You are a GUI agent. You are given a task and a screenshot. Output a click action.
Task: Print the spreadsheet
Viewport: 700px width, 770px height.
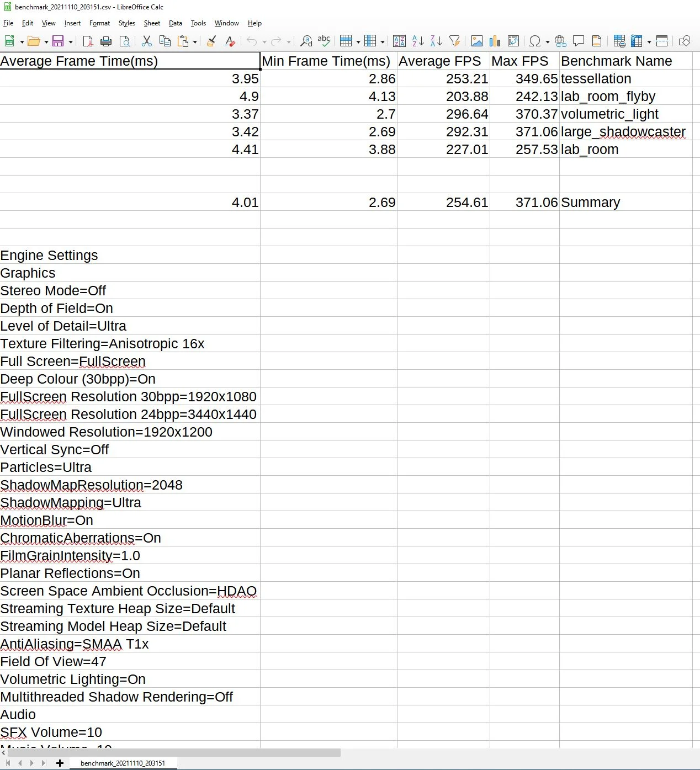point(106,41)
